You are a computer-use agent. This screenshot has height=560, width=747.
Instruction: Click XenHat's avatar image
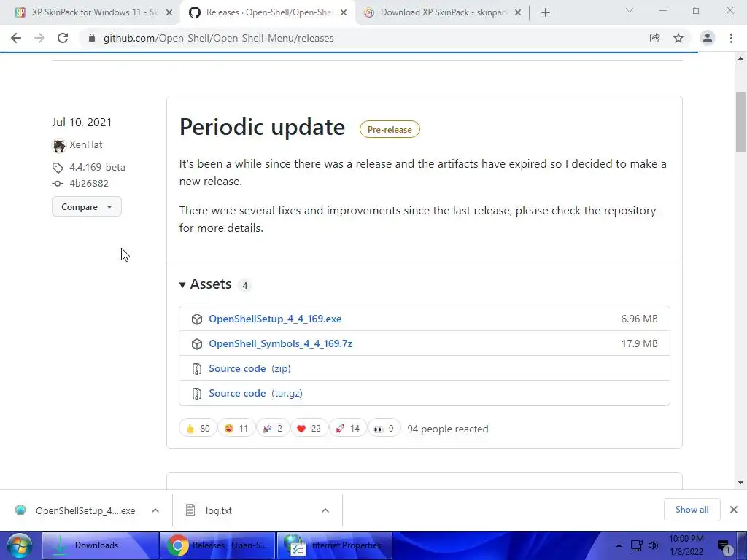click(58, 145)
